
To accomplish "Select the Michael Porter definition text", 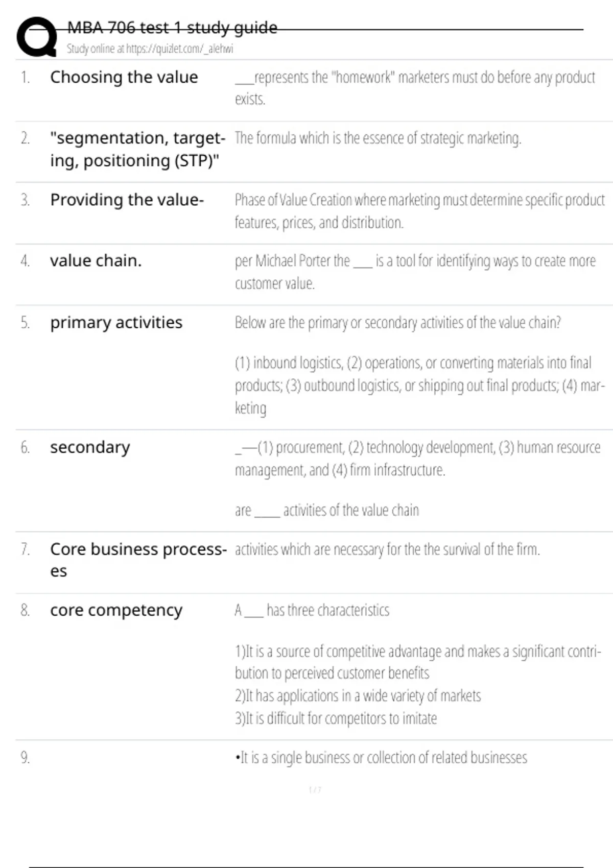I will point(414,272).
